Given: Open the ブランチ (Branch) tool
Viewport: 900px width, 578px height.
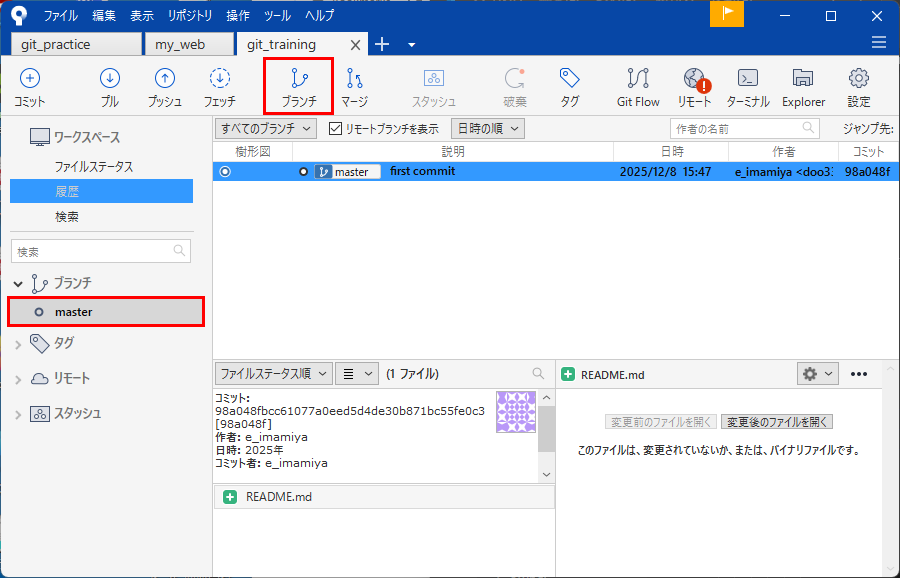Looking at the screenshot, I should (x=298, y=87).
